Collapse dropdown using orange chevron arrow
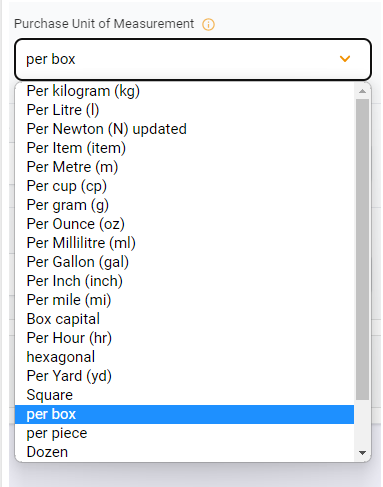 tap(345, 59)
